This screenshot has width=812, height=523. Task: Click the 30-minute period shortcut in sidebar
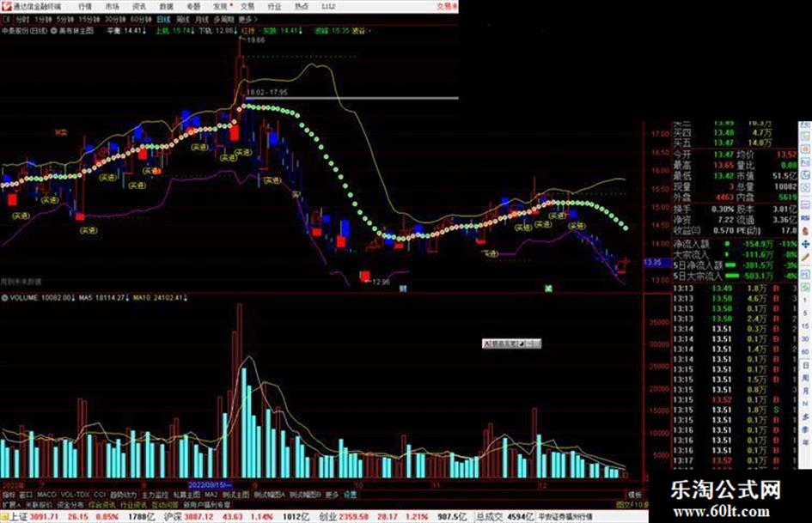coord(805,339)
